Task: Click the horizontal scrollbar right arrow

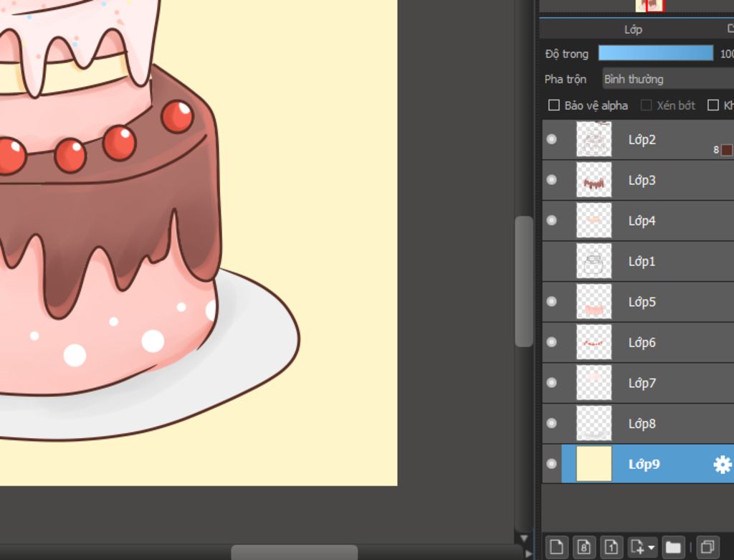Action: click(x=528, y=554)
